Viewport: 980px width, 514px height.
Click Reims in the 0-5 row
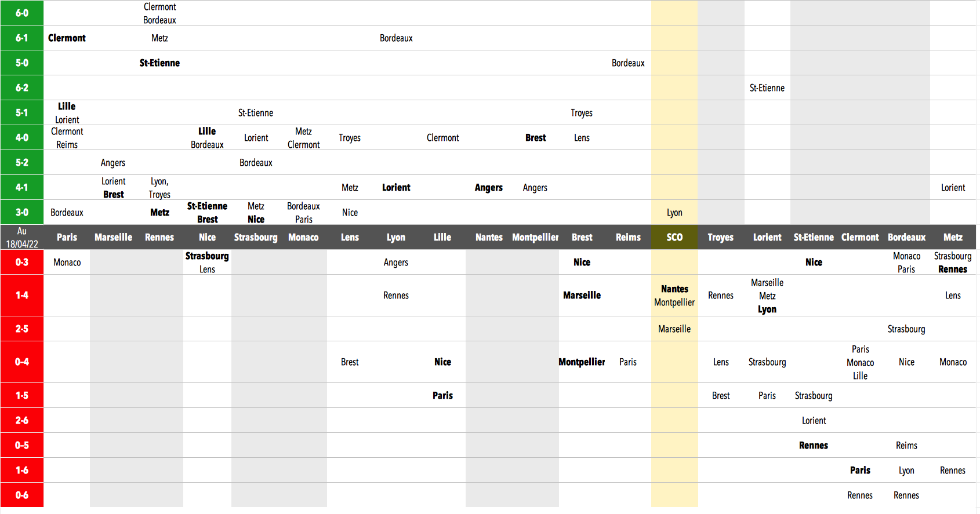click(x=906, y=445)
